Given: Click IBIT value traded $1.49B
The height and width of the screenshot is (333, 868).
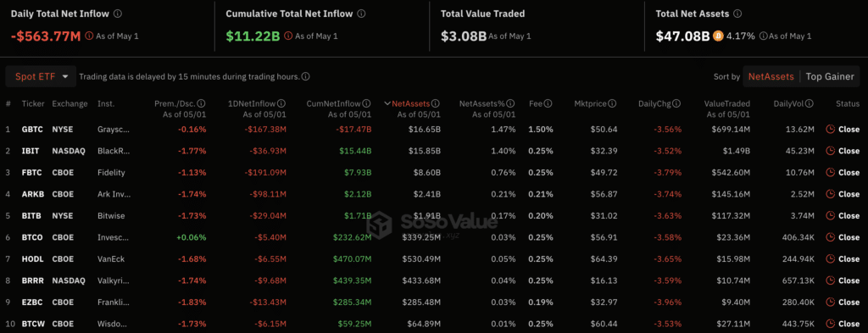Looking at the screenshot, I should coord(737,151).
